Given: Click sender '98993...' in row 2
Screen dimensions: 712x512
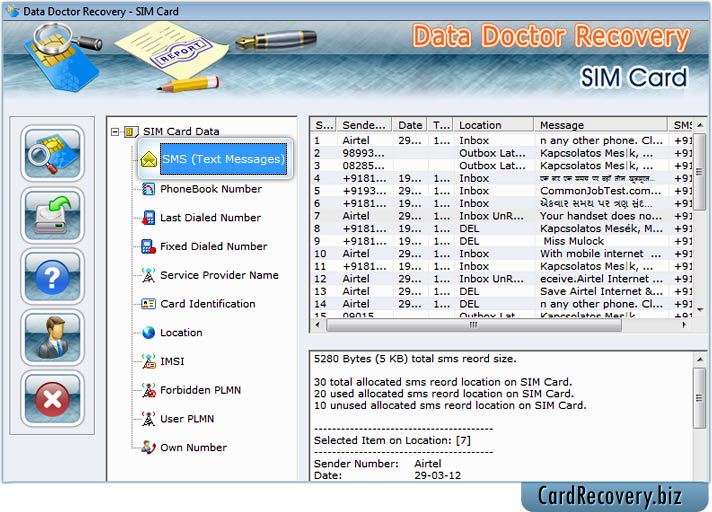Looking at the screenshot, I should pyautogui.click(x=363, y=153).
